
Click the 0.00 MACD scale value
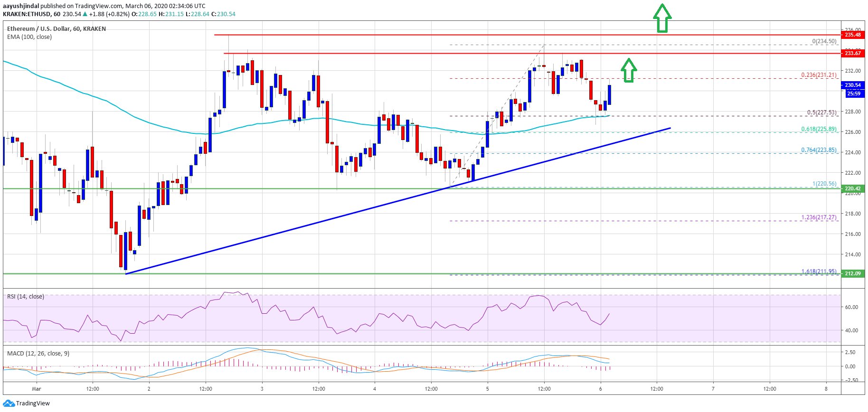pyautogui.click(x=850, y=366)
